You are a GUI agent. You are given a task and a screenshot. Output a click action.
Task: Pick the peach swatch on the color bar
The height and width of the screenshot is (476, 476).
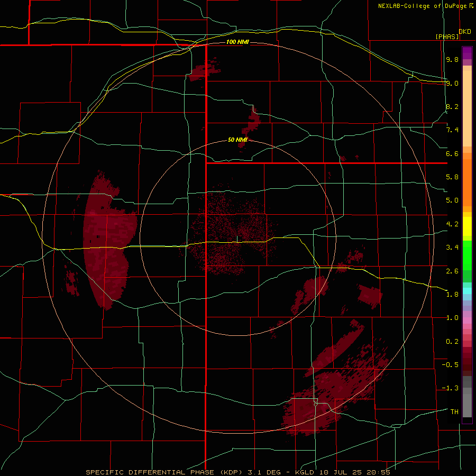[467, 108]
